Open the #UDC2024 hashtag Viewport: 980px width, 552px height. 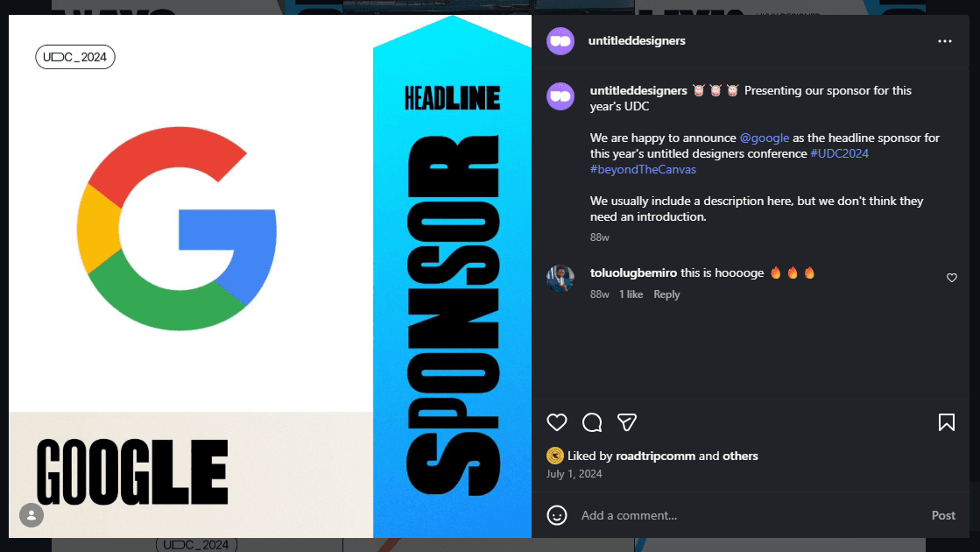tap(839, 154)
